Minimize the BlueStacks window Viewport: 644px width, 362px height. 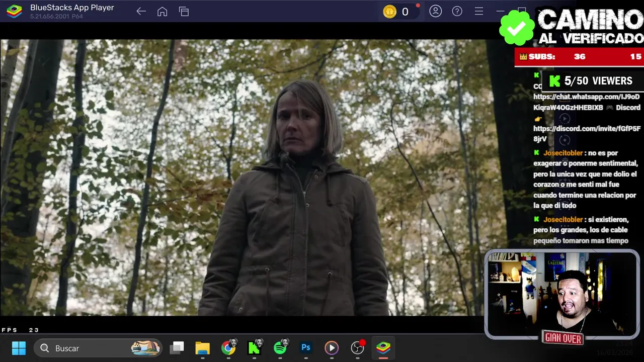(x=500, y=11)
